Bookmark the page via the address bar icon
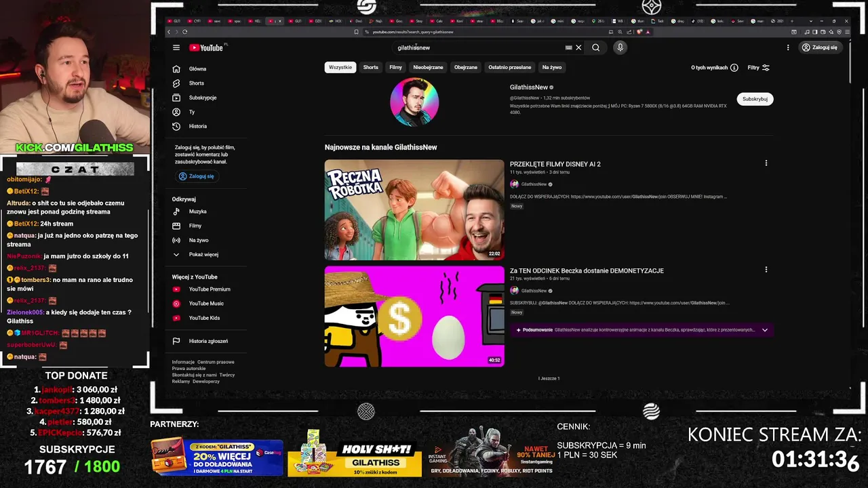 pyautogui.click(x=357, y=32)
